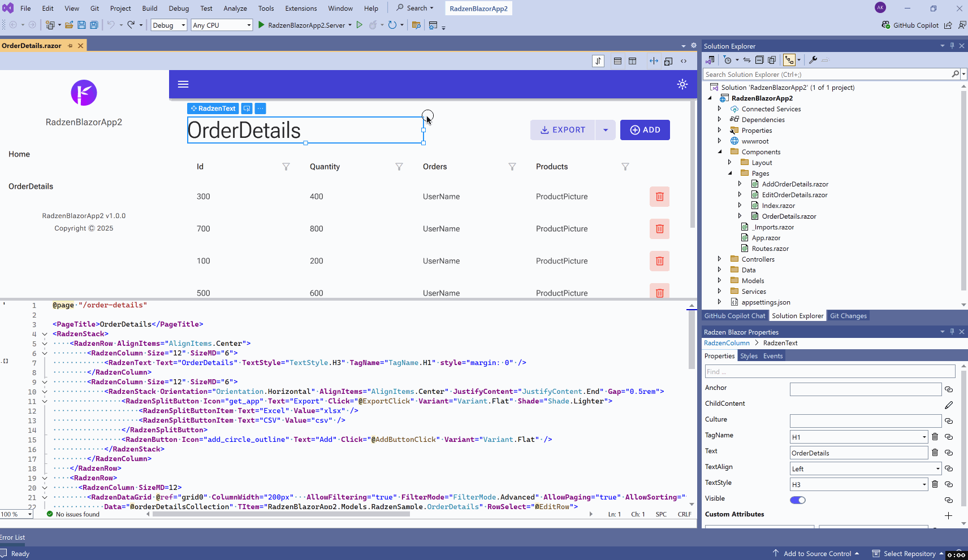Switch to the Git Changes tab

point(848,316)
